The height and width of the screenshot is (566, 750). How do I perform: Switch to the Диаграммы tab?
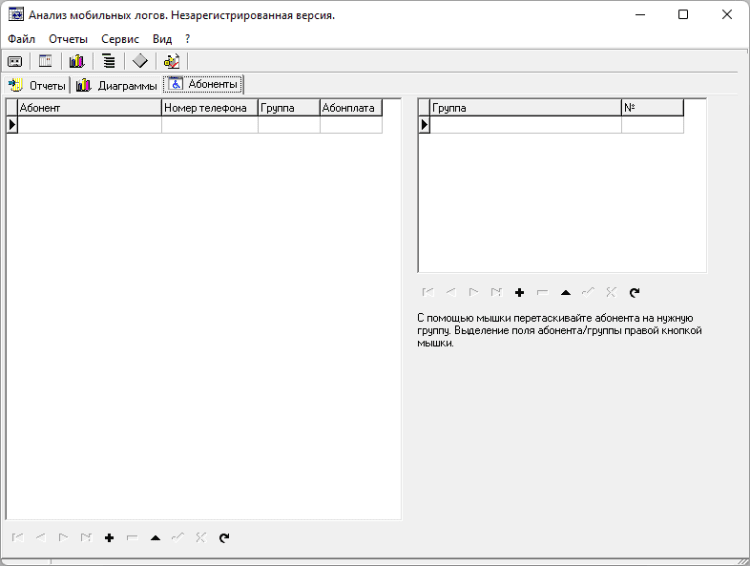coord(116,85)
